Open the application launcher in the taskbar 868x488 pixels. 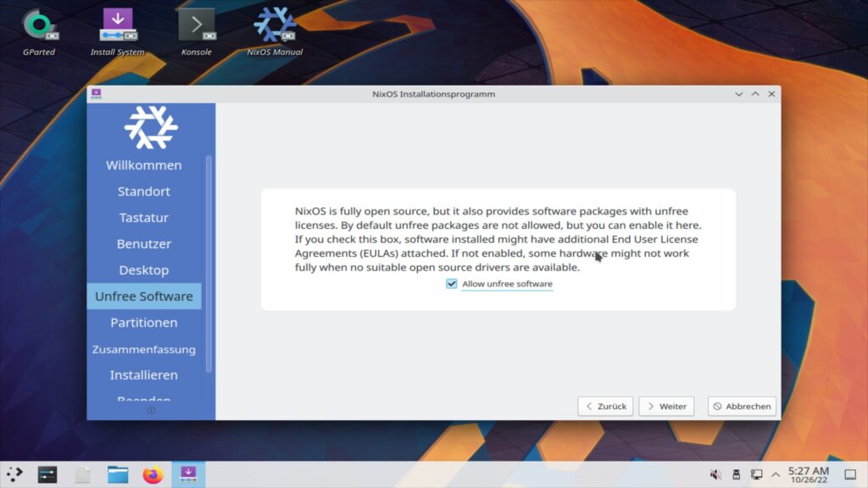tap(14, 474)
